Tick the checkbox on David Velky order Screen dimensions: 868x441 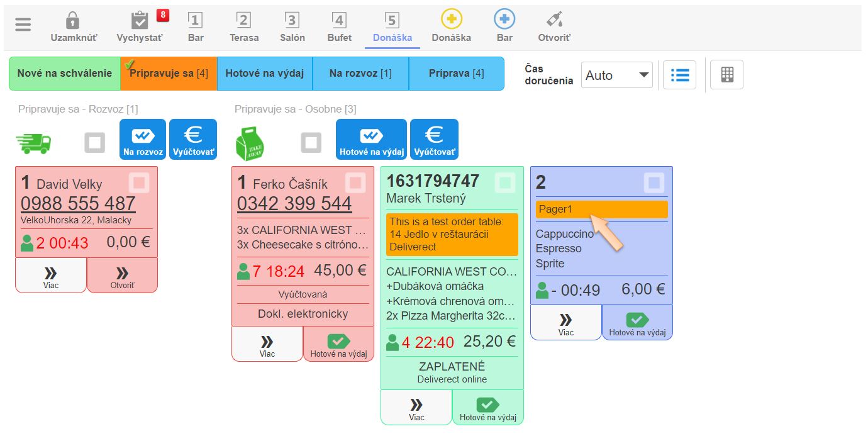(x=139, y=183)
